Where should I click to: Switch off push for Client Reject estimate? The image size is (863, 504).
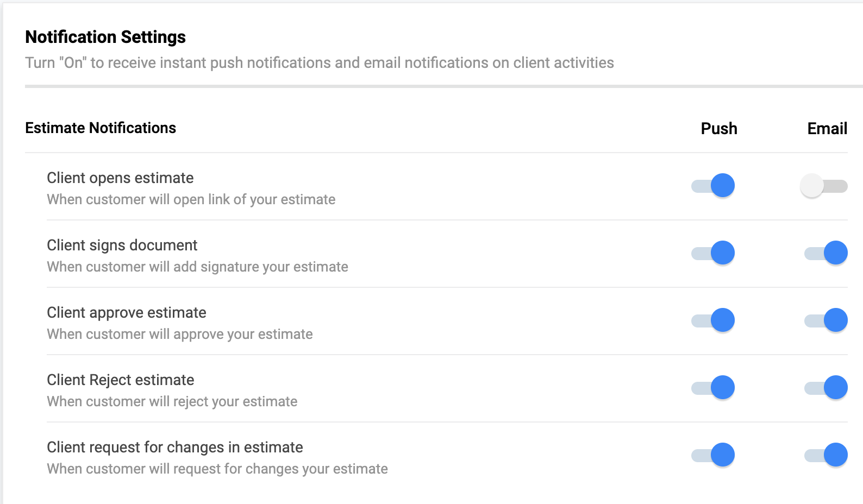pos(713,388)
